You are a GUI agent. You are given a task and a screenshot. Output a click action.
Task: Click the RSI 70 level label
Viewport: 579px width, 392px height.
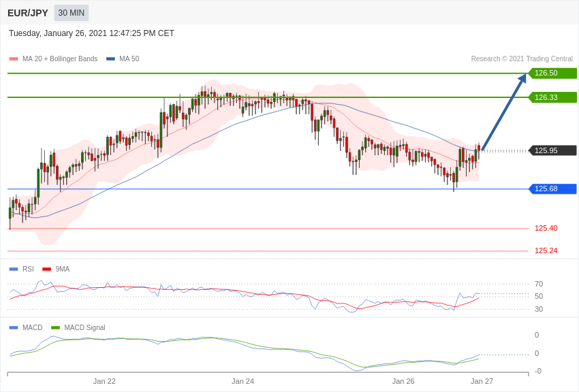click(x=539, y=284)
